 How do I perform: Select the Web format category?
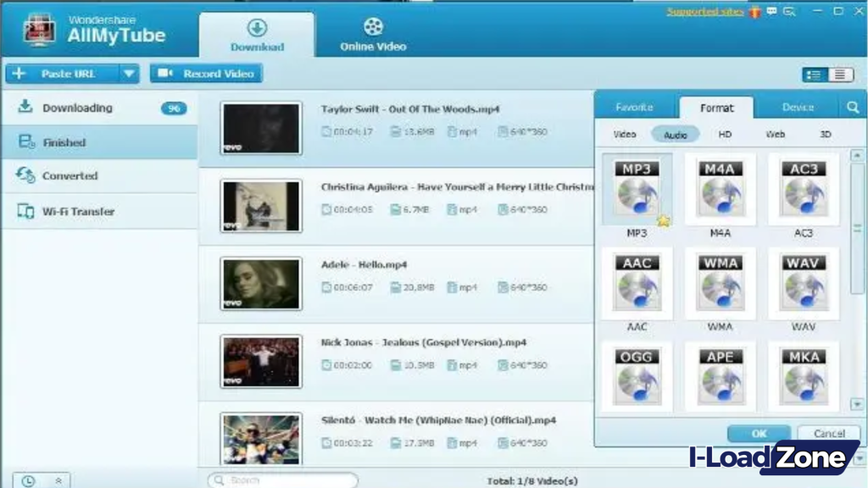pos(775,135)
